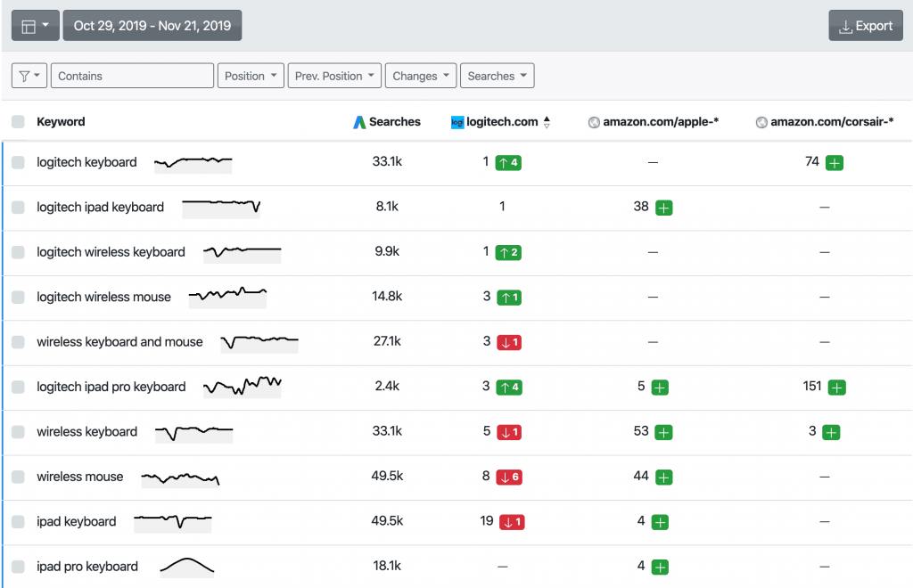Click green plus beside ipad pro keyboard position

pos(660,567)
